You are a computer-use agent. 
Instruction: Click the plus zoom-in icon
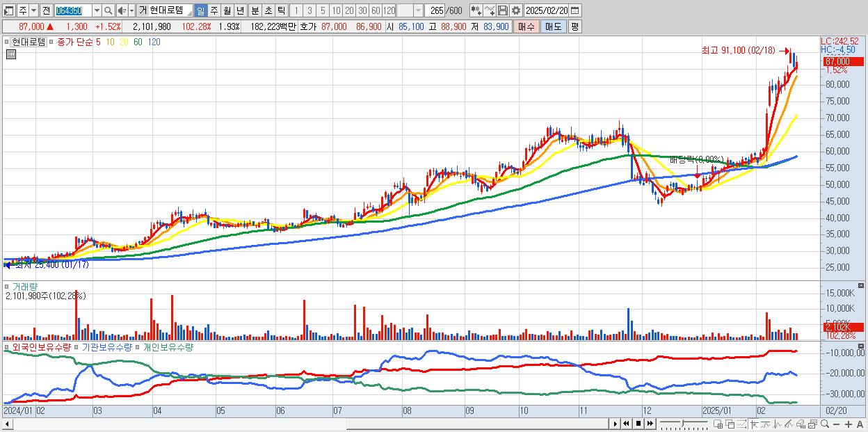click(x=848, y=424)
